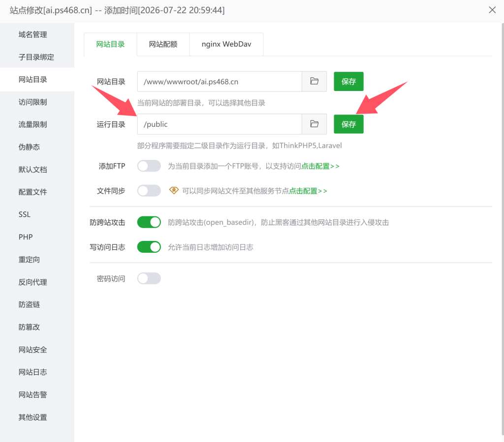Click the dialog's vertical scrollbar
504x442 pixels.
[502, 230]
